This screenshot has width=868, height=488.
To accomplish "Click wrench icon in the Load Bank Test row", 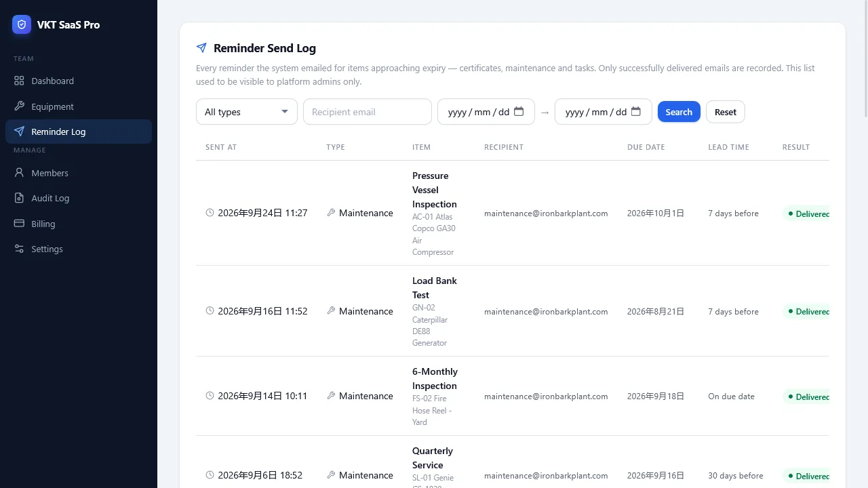I will 331,311.
